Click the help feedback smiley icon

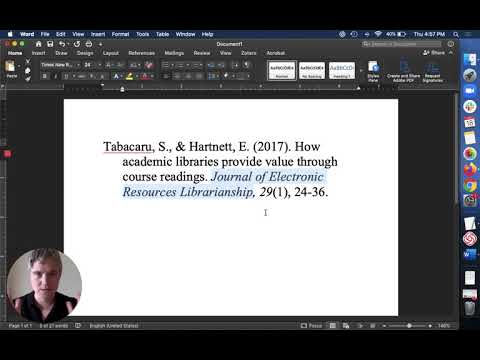tap(451, 44)
